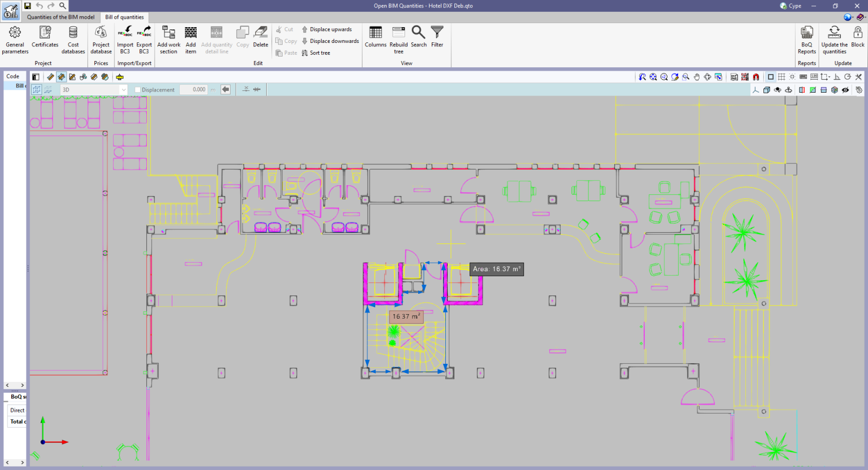Rebuild the tree
The image size is (868, 470).
(x=398, y=40)
